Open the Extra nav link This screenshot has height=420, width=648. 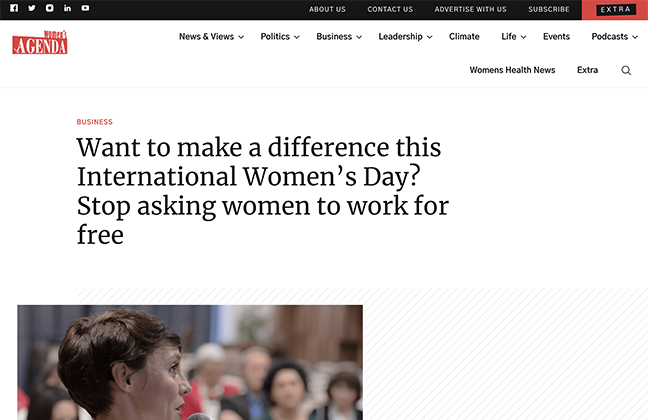587,70
